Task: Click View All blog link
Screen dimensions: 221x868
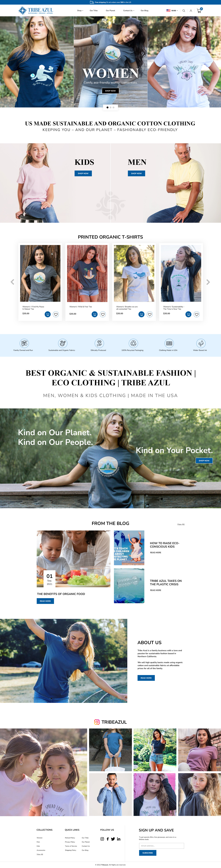Action: 181,524
